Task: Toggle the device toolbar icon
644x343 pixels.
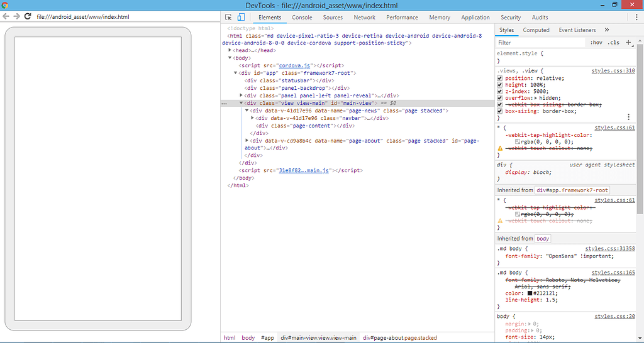Action: pos(241,17)
